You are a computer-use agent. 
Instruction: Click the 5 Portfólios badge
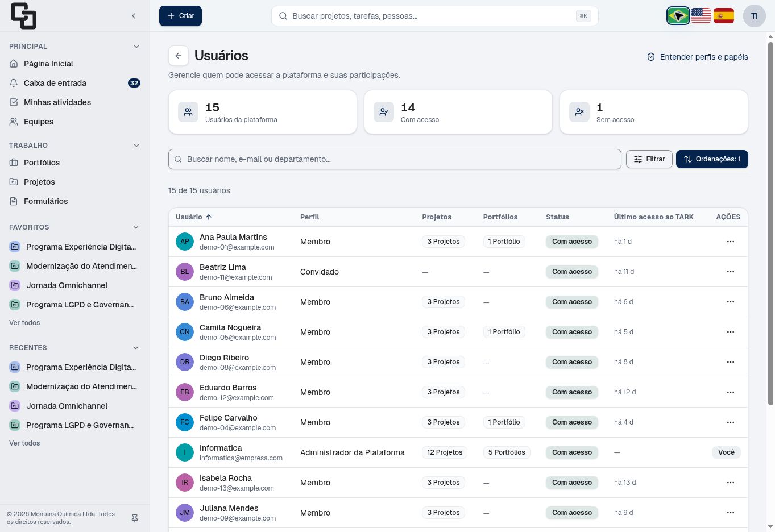507,452
